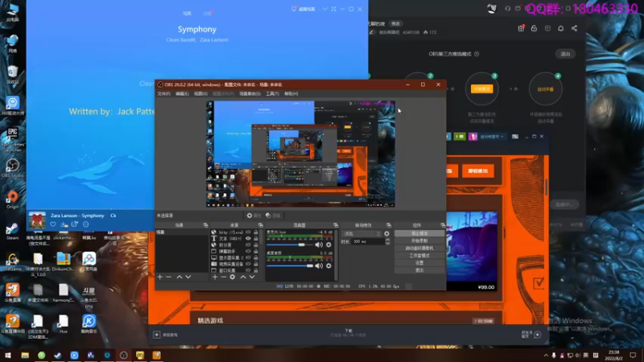Start the virtual camera in controls
The height and width of the screenshot is (362, 644).
pyautogui.click(x=419, y=249)
